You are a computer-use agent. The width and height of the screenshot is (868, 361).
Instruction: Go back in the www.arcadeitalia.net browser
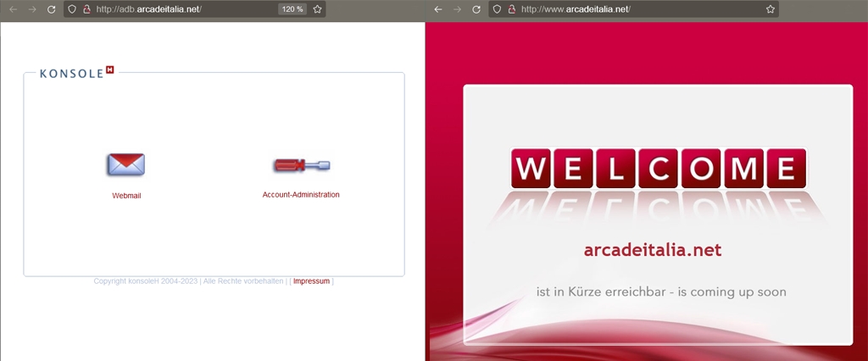pyautogui.click(x=438, y=9)
